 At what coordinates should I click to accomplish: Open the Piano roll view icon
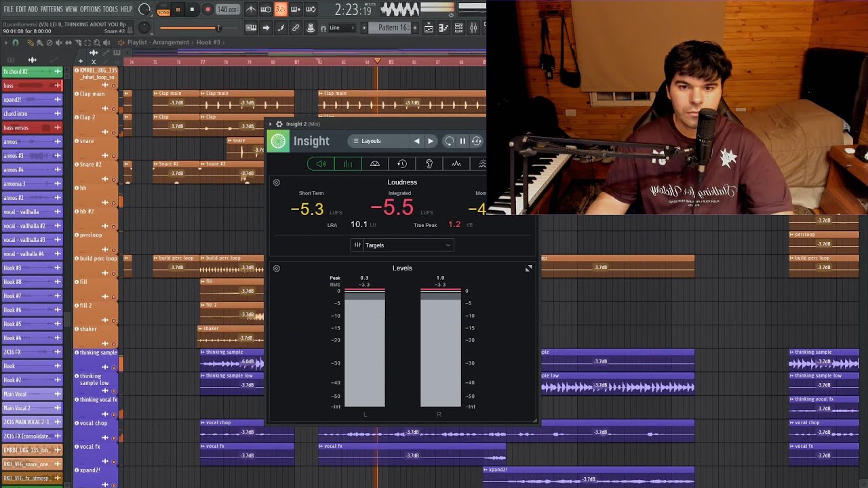tap(443, 28)
